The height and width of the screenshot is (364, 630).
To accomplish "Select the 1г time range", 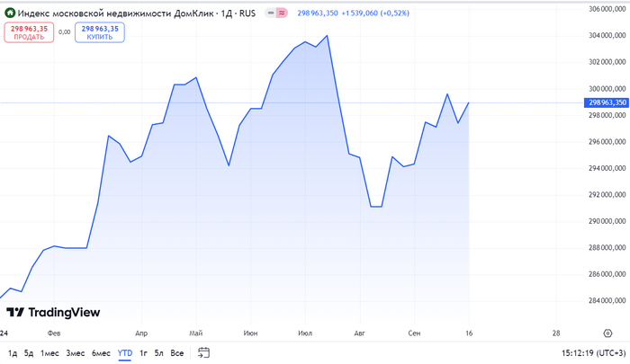I will [x=144, y=353].
